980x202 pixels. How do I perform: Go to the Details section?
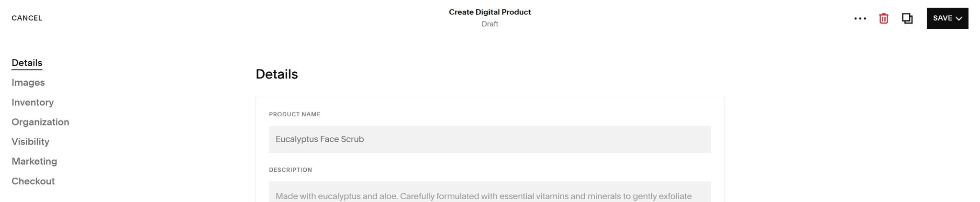(x=27, y=63)
